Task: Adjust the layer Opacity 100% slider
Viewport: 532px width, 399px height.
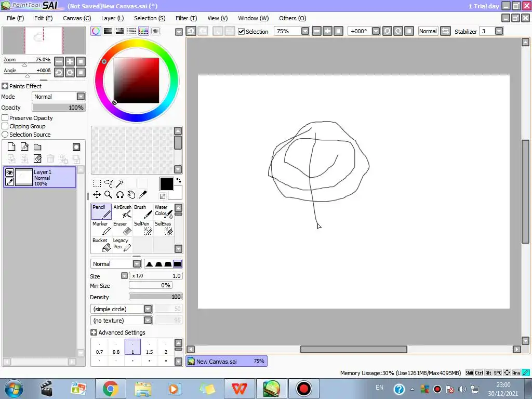Action: (x=59, y=108)
